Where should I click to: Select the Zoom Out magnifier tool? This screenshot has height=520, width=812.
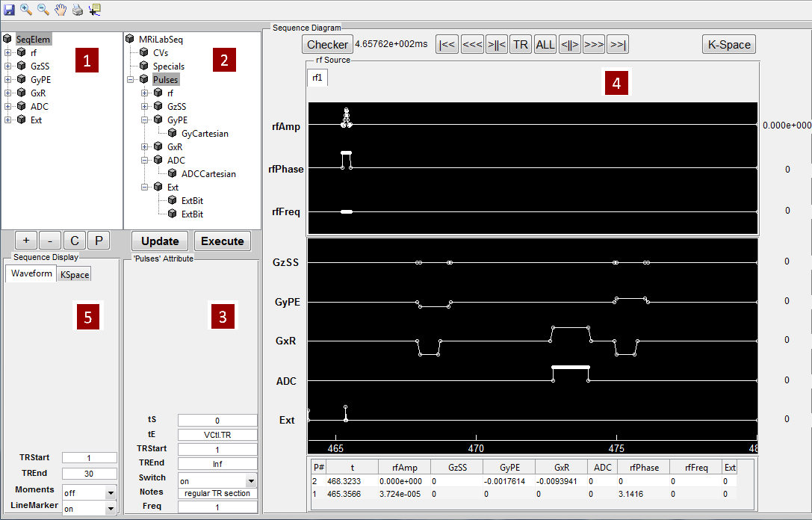pyautogui.click(x=43, y=10)
